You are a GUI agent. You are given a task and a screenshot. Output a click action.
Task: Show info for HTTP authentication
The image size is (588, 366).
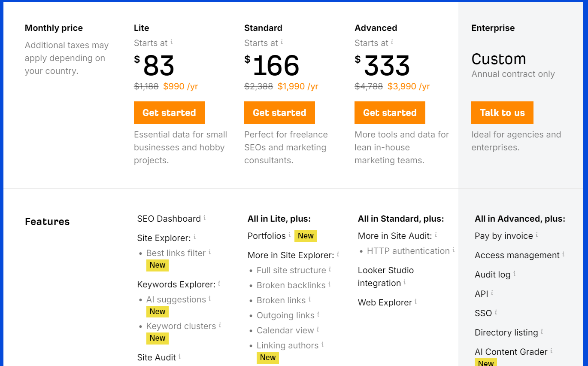(x=453, y=250)
